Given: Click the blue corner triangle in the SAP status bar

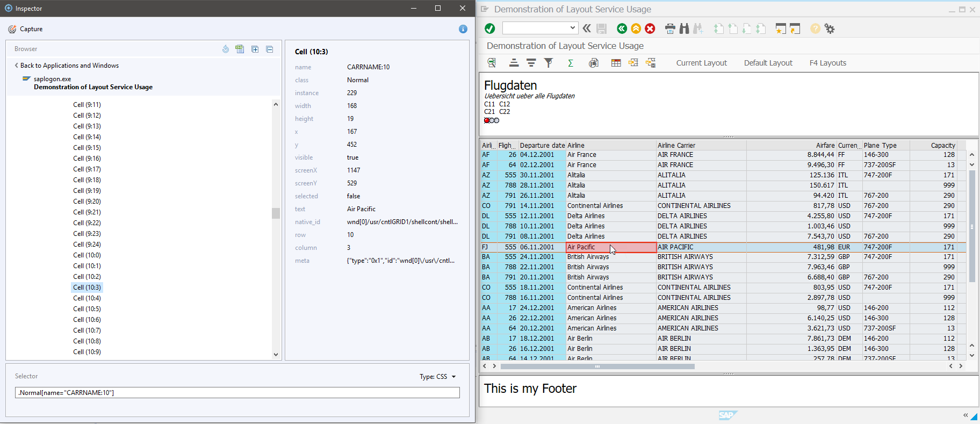Looking at the screenshot, I should click(974, 416).
